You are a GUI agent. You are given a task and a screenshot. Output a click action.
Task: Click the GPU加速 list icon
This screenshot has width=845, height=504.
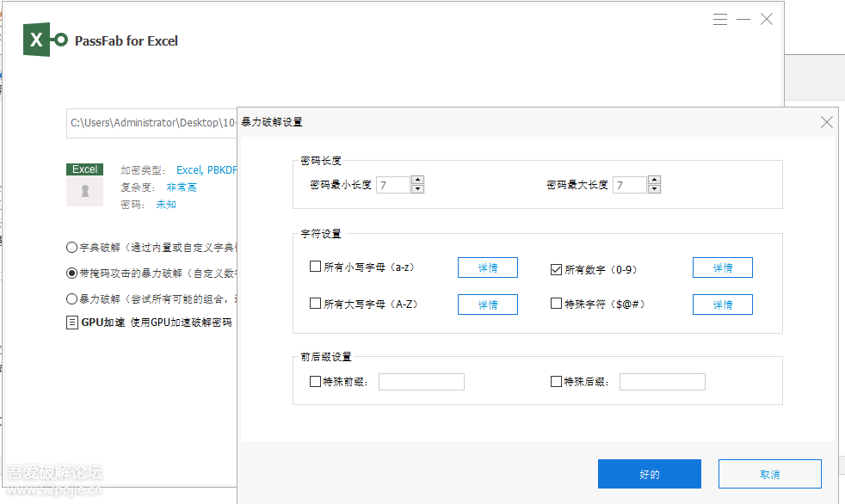point(71,323)
